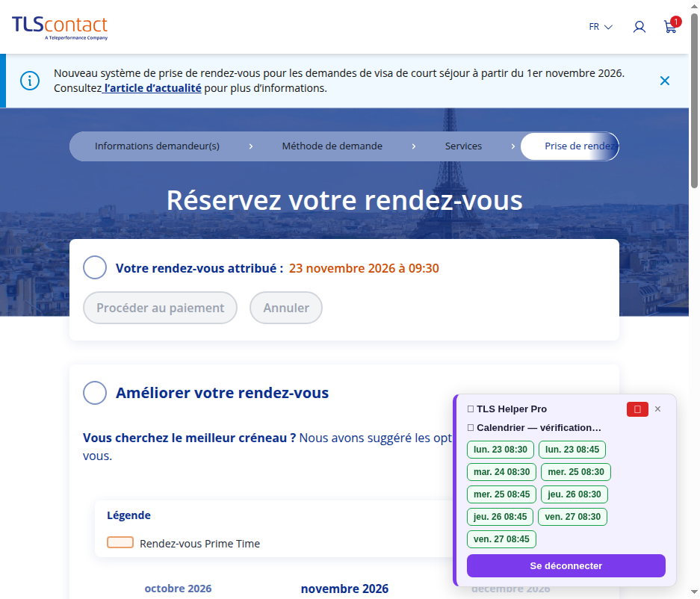Pick slot mer. 25 08:45

point(502,494)
